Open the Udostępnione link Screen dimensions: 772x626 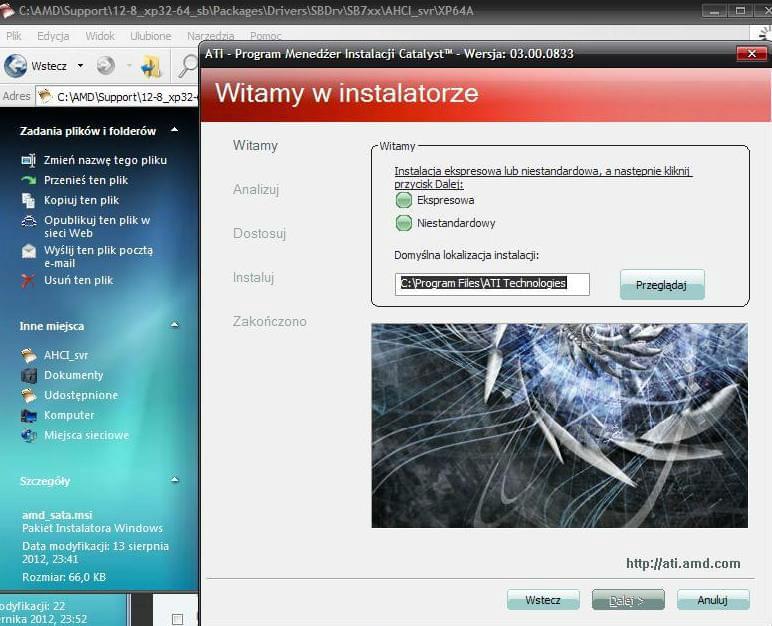(x=81, y=395)
